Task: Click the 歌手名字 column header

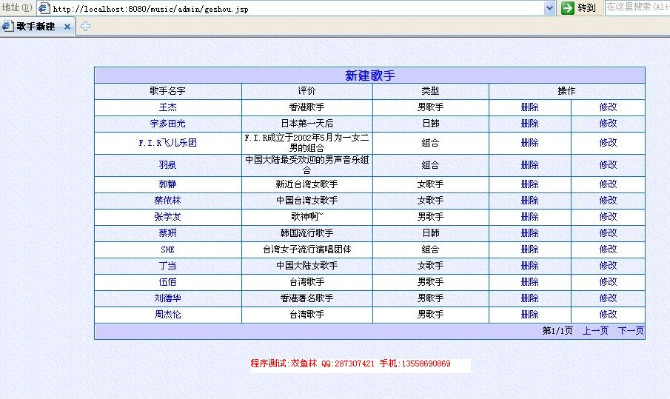Action: [168, 91]
